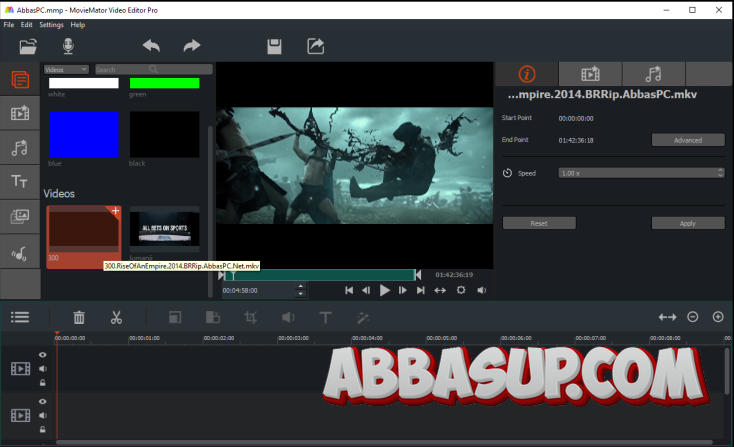
Task: Skip to the end of the clip
Action: pyautogui.click(x=421, y=290)
